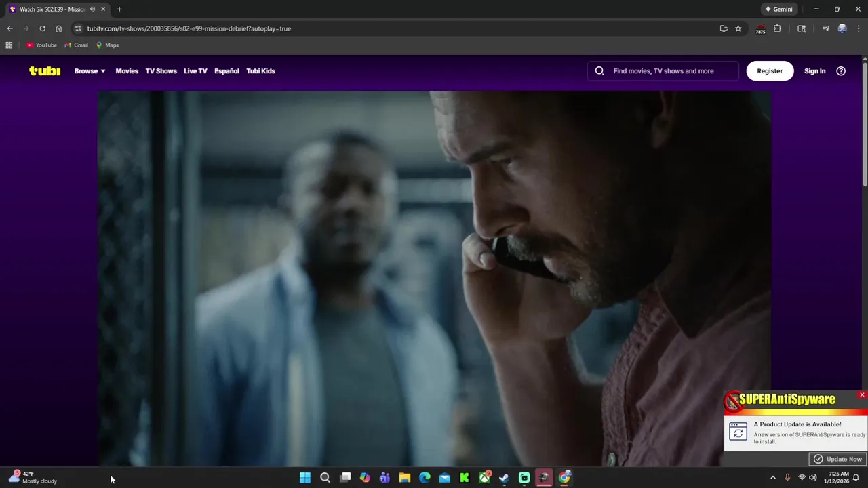Image resolution: width=868 pixels, height=488 pixels.
Task: Open the Extensions puzzle icon
Action: (x=777, y=28)
